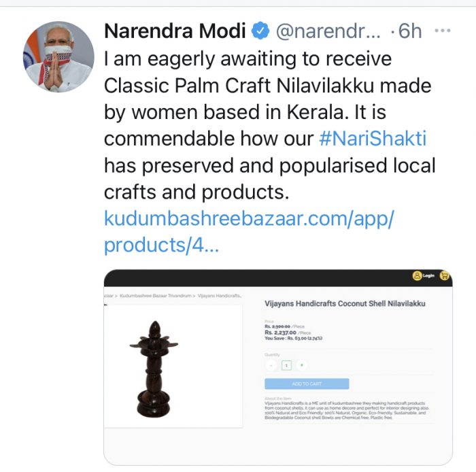Screen dimensions: 476x472
Task: Click the ADD TO CART button
Action: click(x=306, y=384)
